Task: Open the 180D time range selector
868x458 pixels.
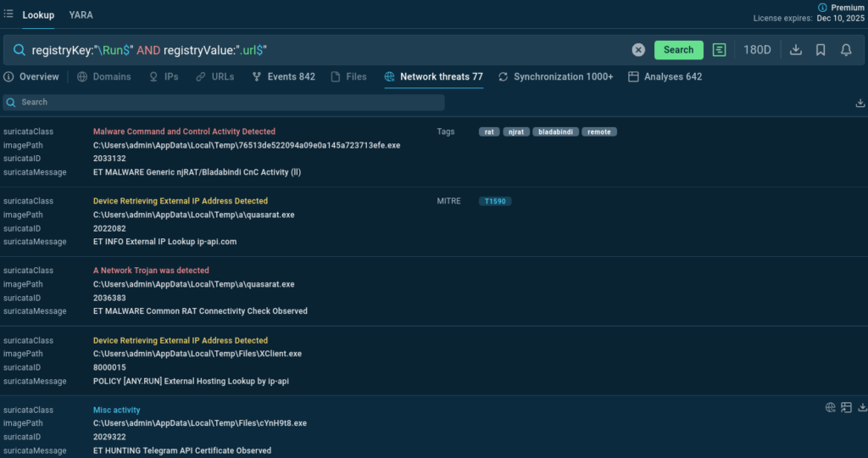Action: [x=757, y=50]
